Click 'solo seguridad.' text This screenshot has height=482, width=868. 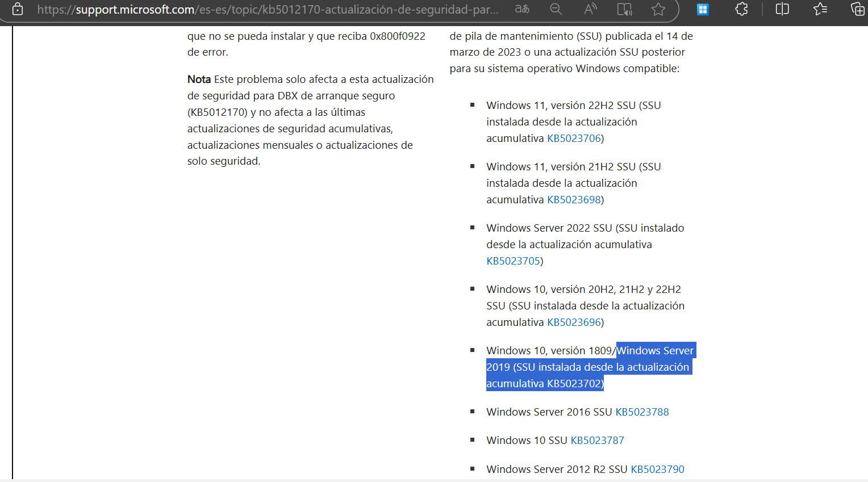(224, 161)
